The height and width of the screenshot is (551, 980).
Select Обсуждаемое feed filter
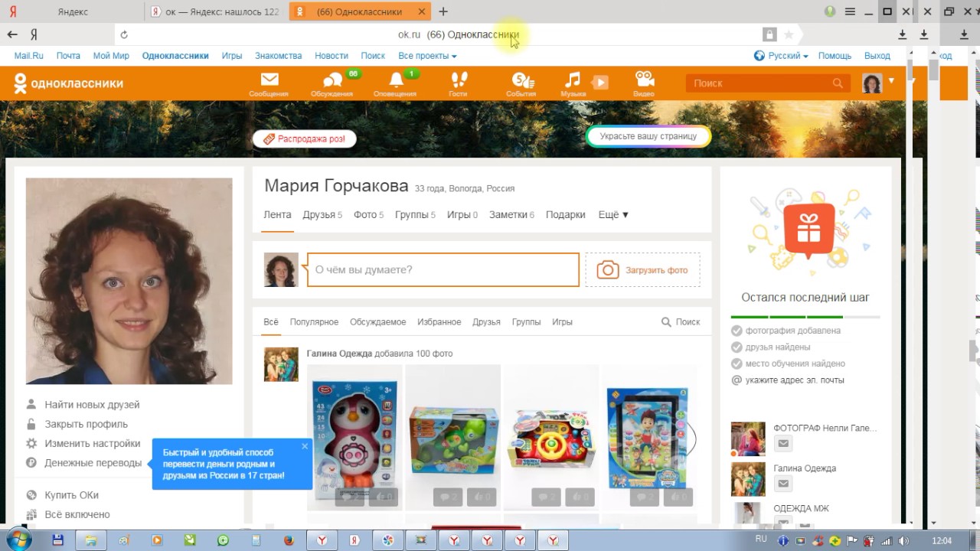pos(378,322)
